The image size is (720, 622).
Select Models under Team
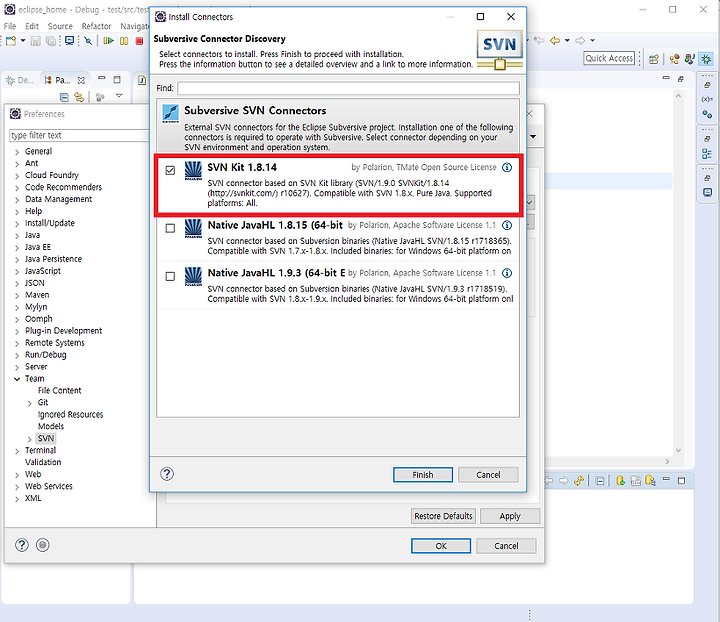tap(51, 426)
